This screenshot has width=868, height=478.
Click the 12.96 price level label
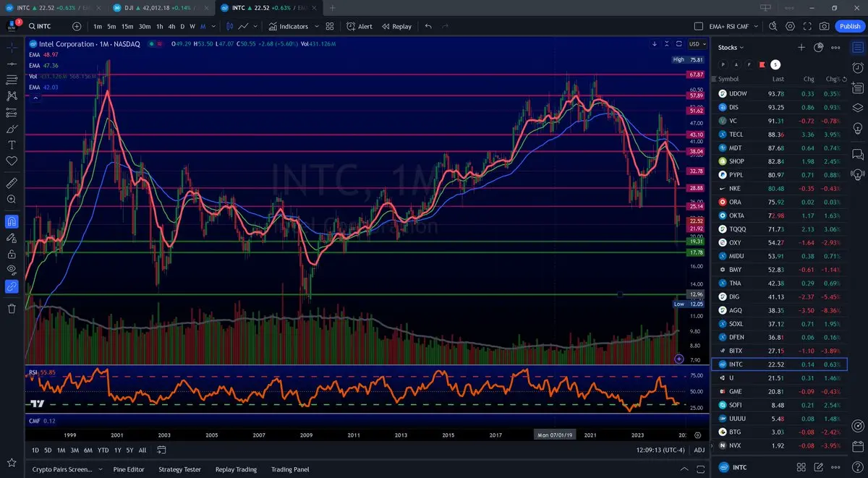(x=697, y=294)
